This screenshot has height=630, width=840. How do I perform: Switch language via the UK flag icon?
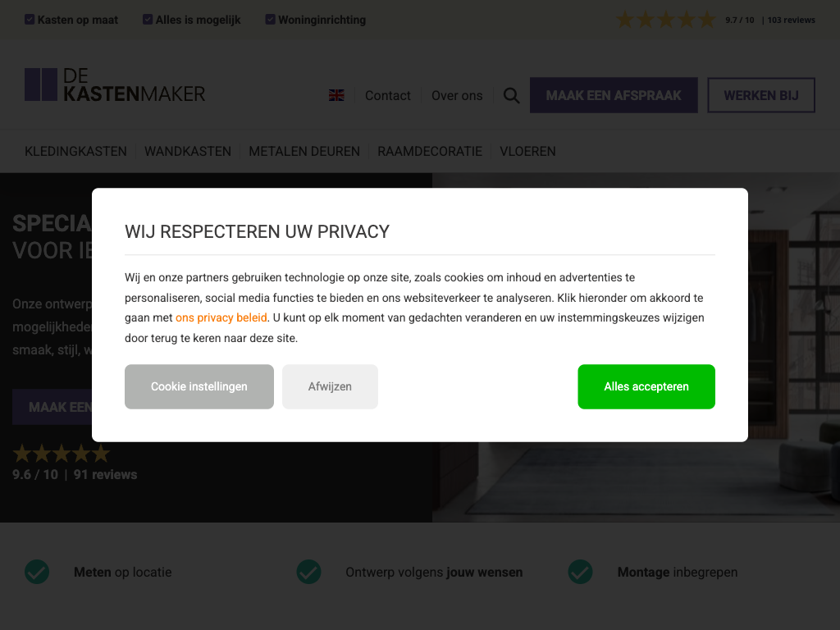(336, 95)
